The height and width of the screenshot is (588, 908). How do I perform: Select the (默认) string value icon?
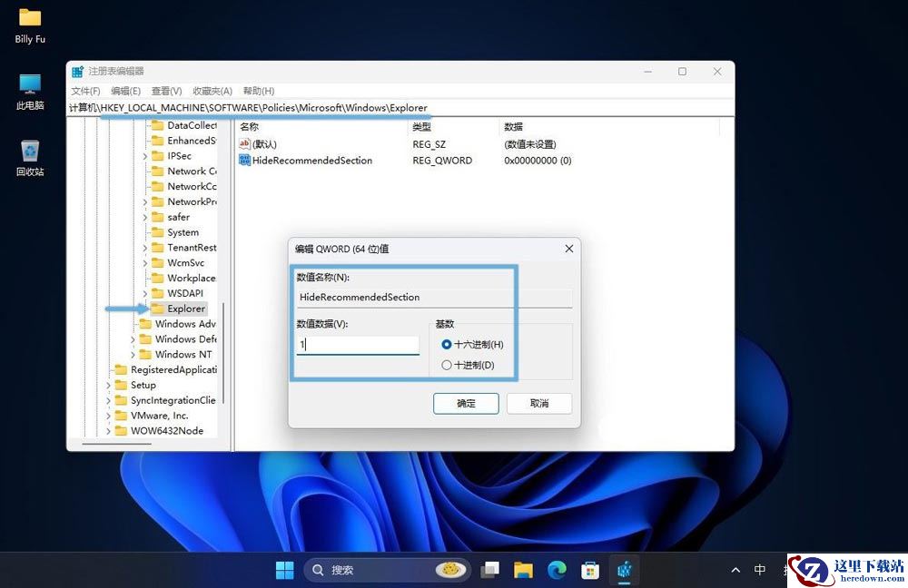point(244,143)
